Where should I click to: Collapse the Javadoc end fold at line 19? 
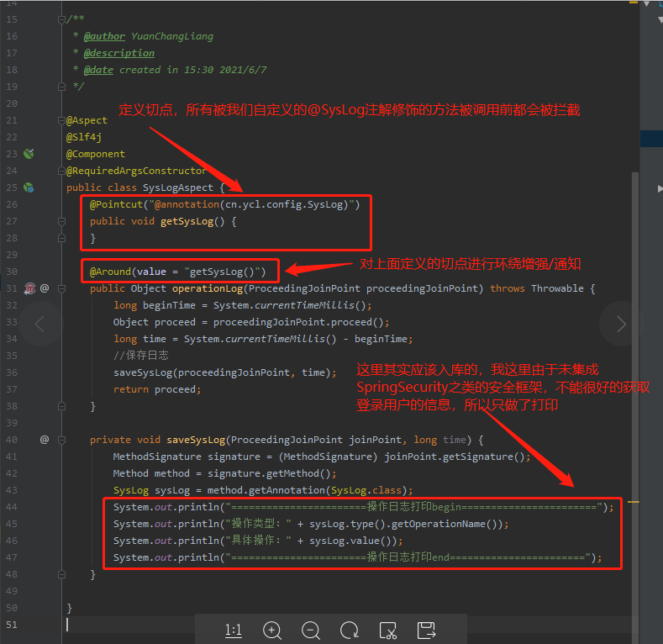61,87
